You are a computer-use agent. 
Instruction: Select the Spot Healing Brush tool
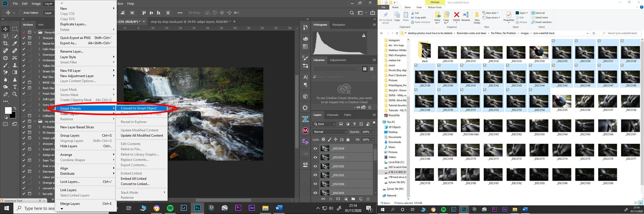pos(6,51)
